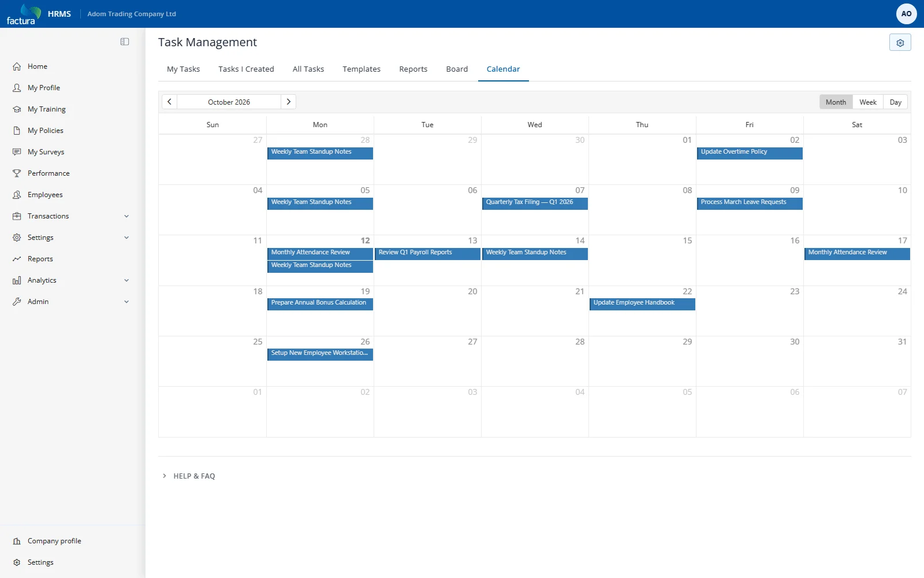Click the Admin wrench icon

click(x=17, y=302)
